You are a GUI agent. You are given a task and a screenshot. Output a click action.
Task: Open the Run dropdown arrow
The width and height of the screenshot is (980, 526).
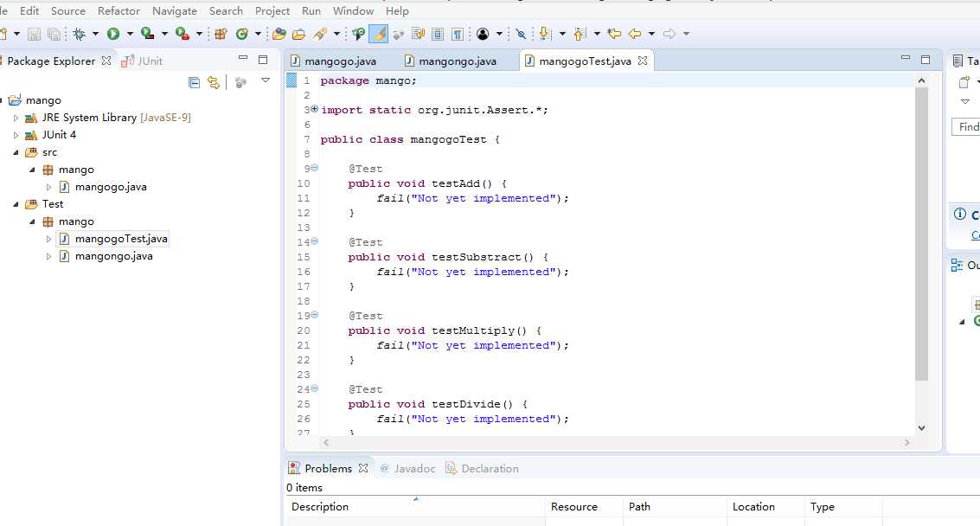point(130,34)
